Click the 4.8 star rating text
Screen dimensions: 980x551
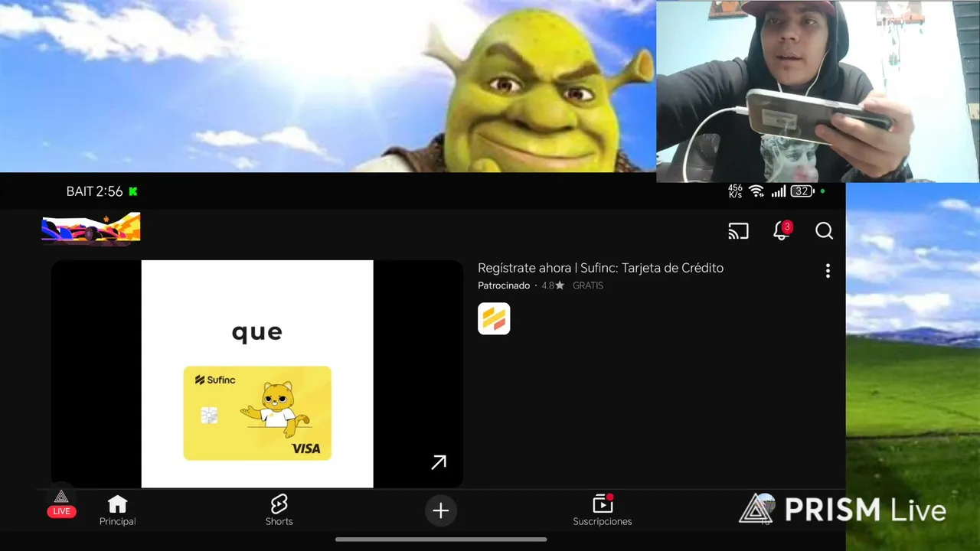pyautogui.click(x=553, y=285)
